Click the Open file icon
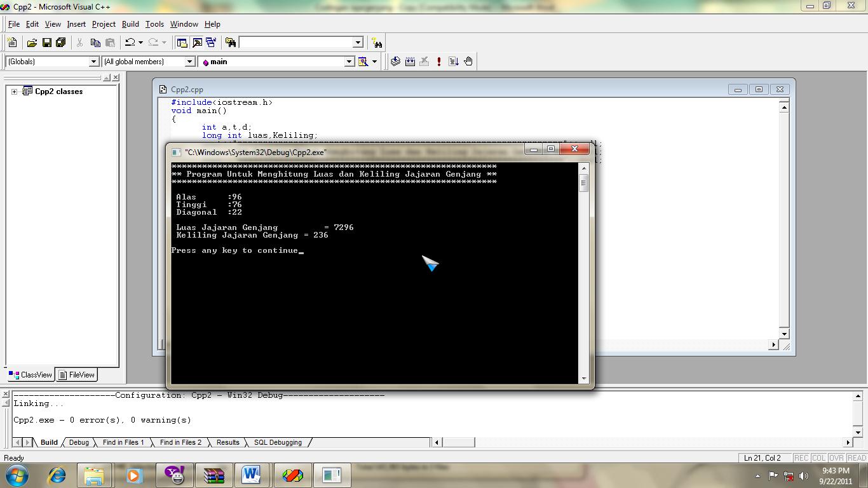 (32, 43)
